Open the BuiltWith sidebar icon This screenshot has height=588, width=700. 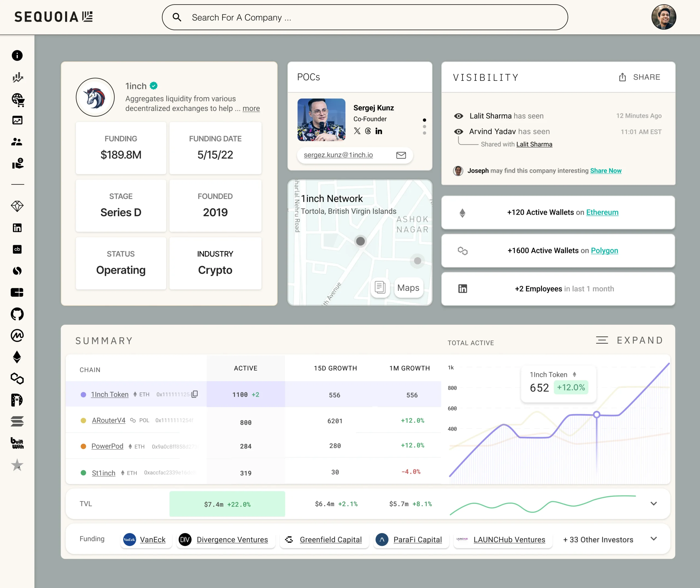point(17,443)
